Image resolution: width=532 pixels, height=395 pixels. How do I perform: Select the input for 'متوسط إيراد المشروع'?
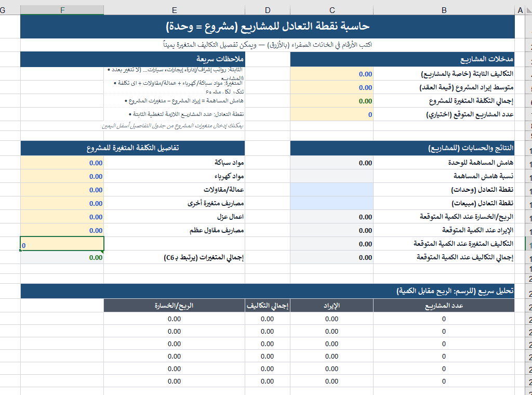[x=332, y=87]
